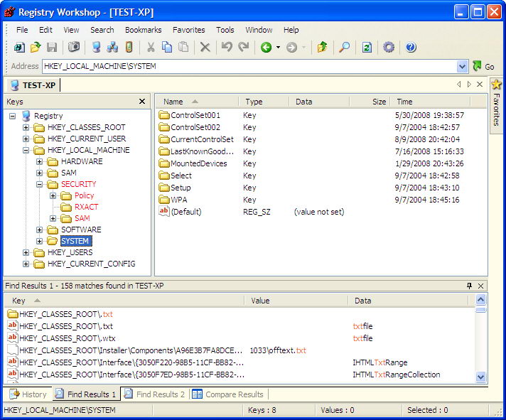The image size is (506, 420).
Task: Expand the HKEY_USERS tree node
Action: (26, 253)
